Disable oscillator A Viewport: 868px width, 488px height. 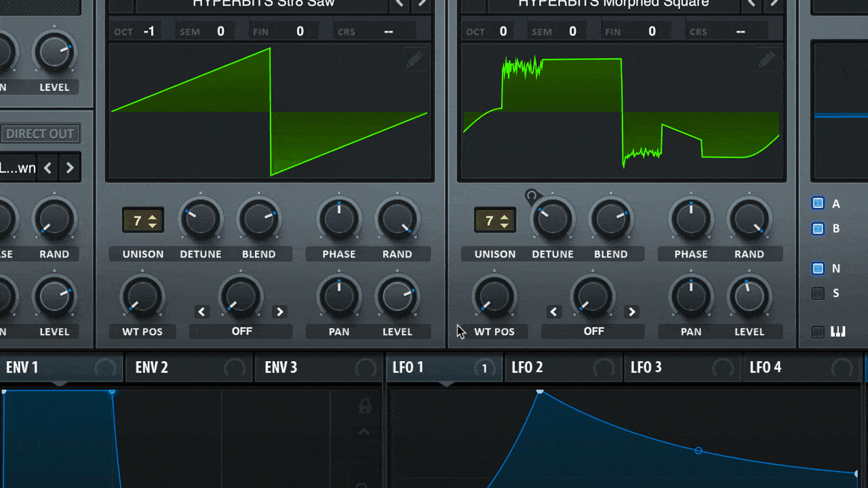818,203
